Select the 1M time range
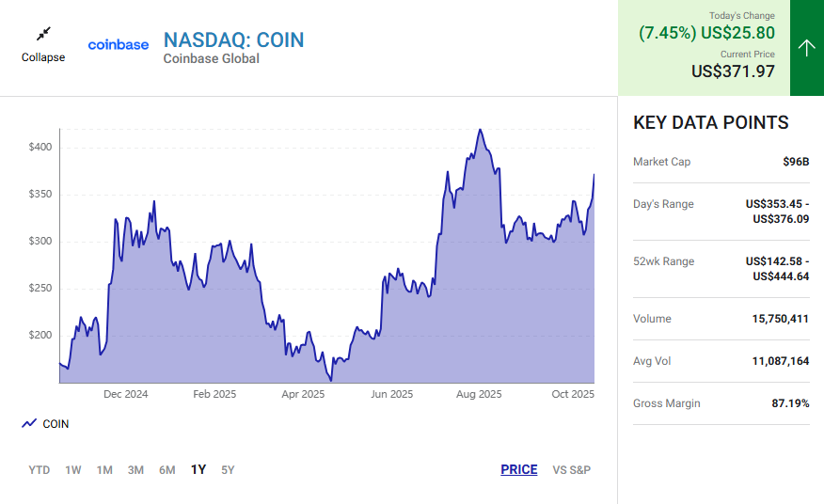The image size is (824, 504). [104, 470]
